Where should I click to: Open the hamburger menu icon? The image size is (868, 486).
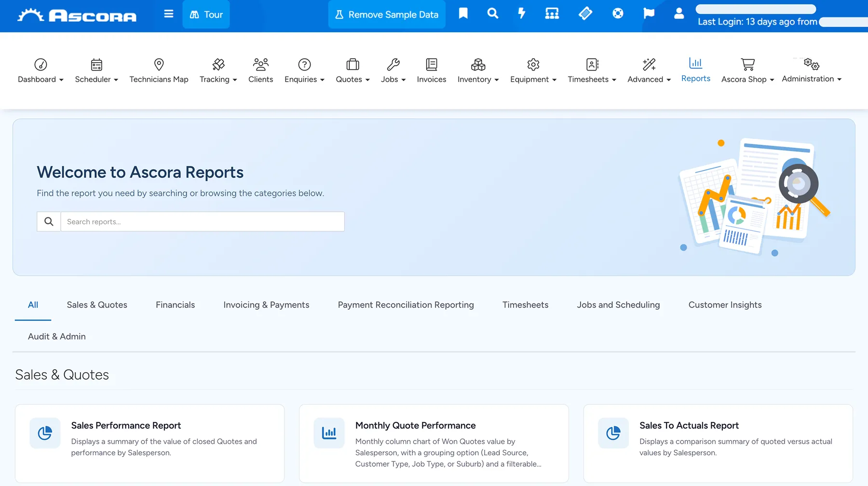click(x=168, y=14)
